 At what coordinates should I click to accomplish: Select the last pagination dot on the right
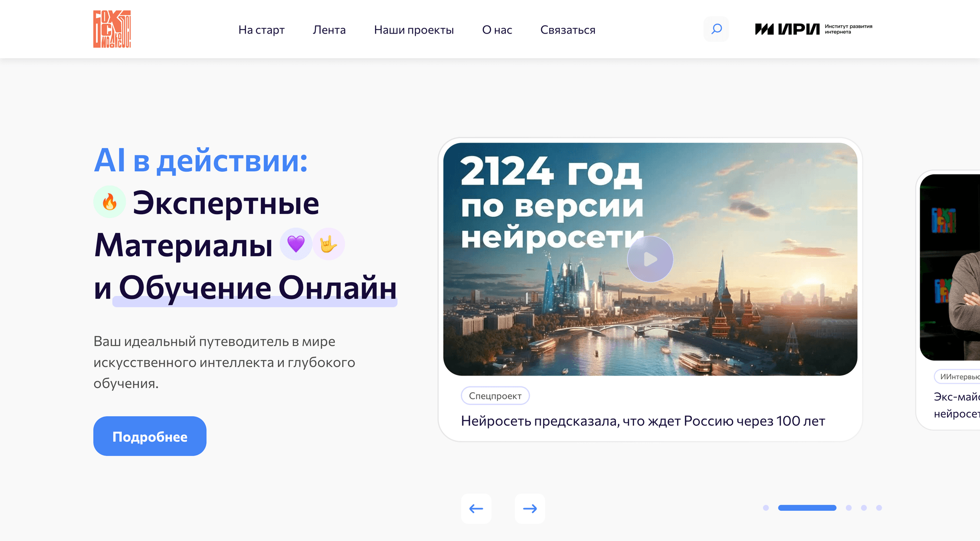point(878,508)
